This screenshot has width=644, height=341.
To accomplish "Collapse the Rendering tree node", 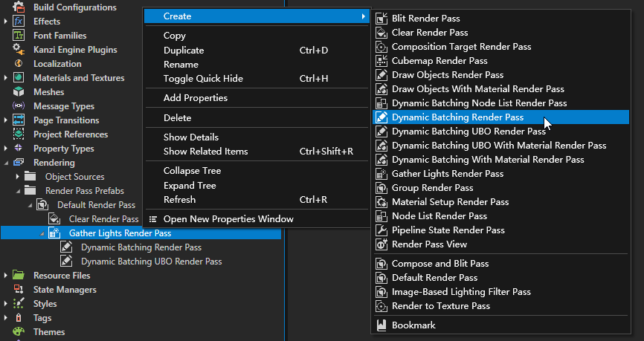I will 6,163.
